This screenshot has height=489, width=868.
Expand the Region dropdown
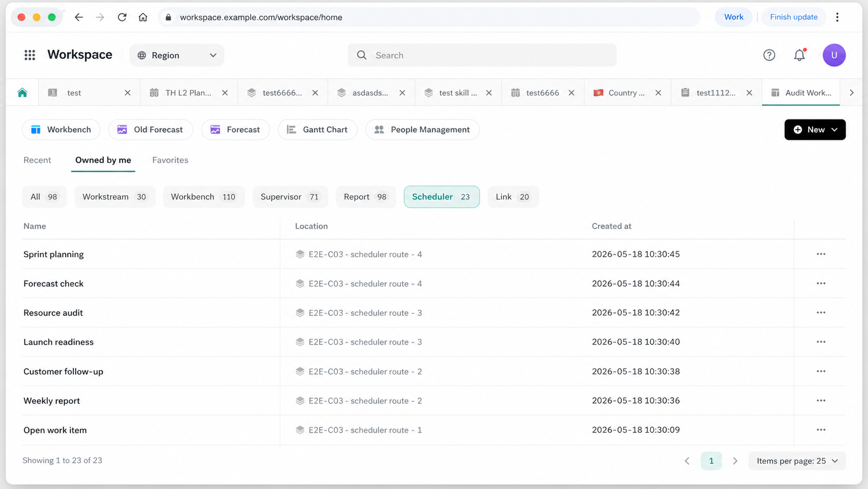pyautogui.click(x=177, y=55)
